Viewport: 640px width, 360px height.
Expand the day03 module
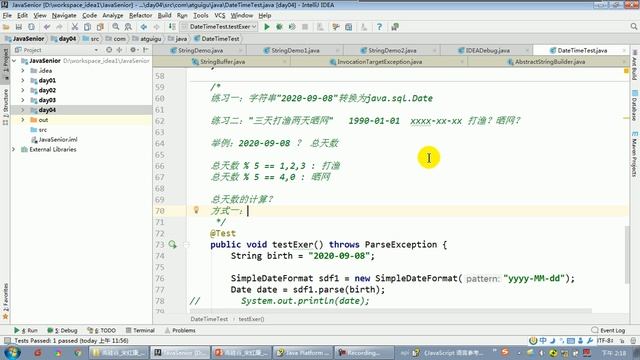[x=23, y=100]
